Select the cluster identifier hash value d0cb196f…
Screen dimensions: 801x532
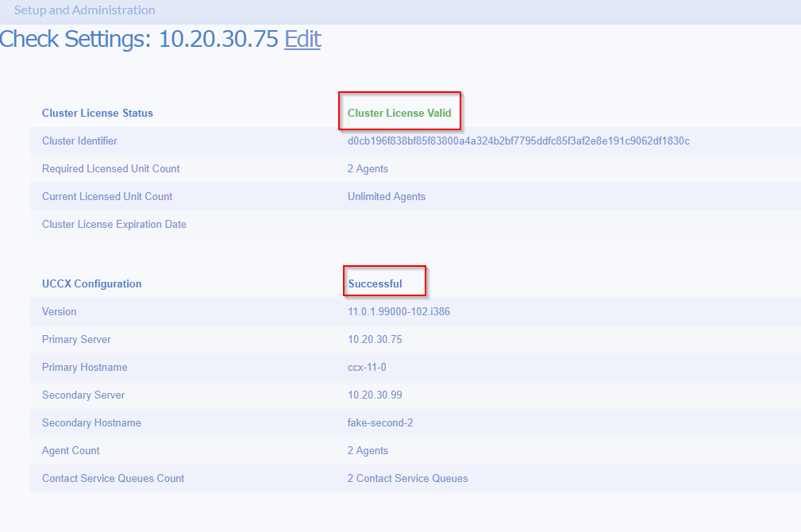tap(518, 141)
